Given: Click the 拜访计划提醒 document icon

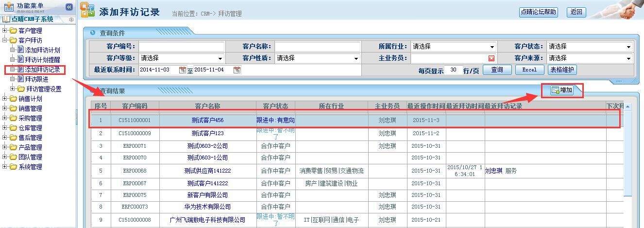Looking at the screenshot, I should pos(20,59).
